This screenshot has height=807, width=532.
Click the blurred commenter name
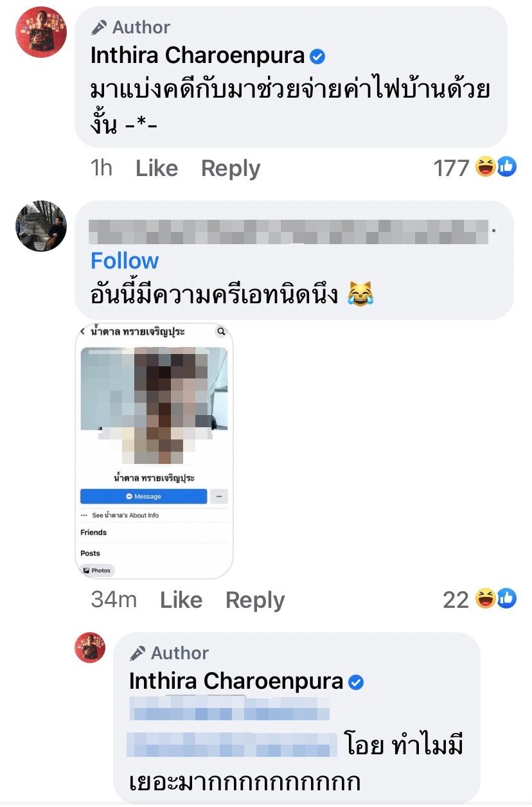click(x=289, y=231)
